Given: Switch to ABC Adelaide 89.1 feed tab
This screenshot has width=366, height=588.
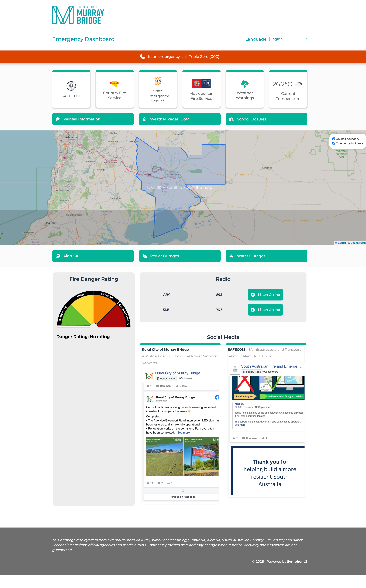Looking at the screenshot, I should point(156,356).
